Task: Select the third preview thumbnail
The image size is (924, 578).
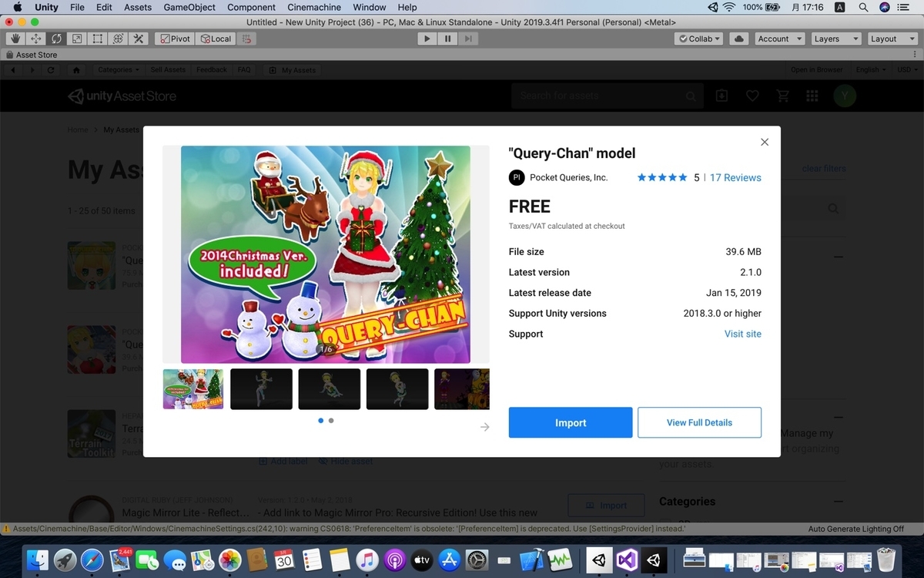Action: pyautogui.click(x=330, y=389)
